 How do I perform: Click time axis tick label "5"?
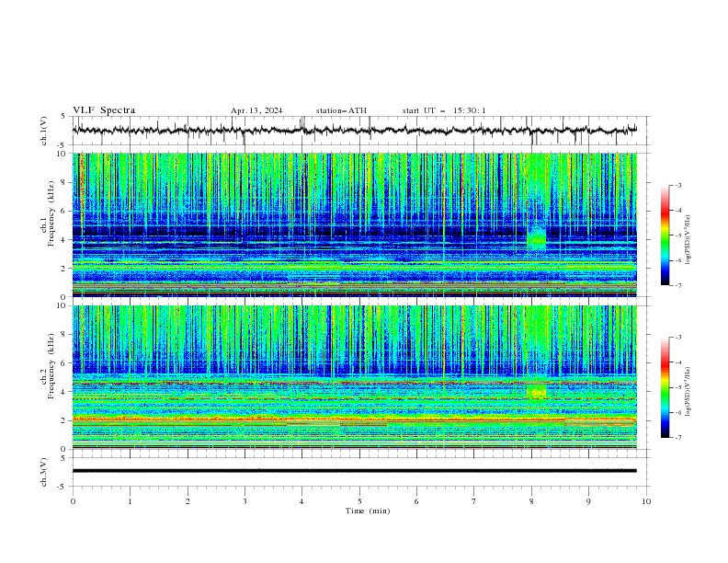[x=359, y=501]
